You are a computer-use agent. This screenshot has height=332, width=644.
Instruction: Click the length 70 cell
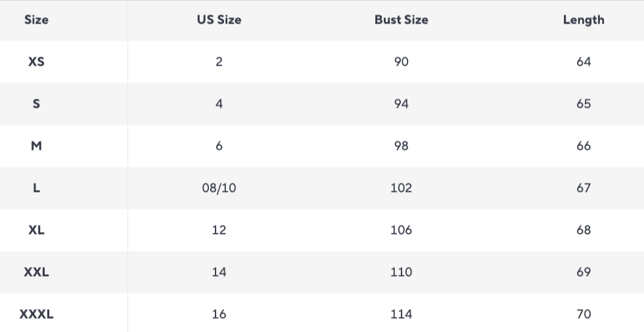584,314
